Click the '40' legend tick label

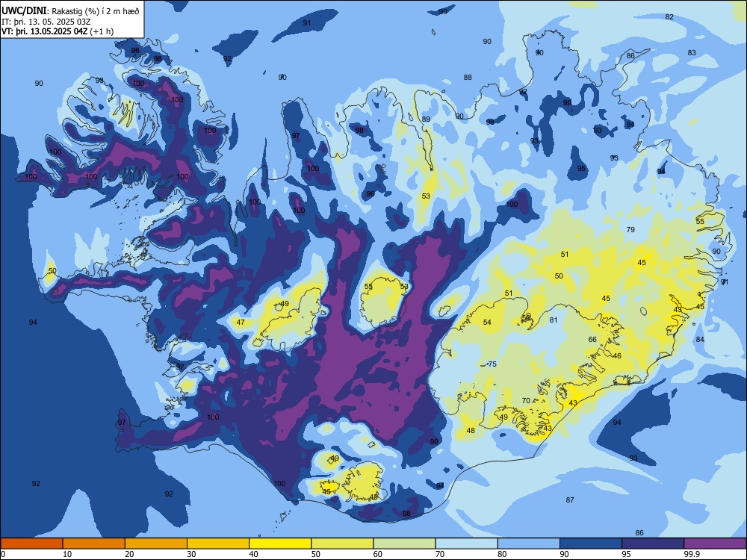coord(253,554)
